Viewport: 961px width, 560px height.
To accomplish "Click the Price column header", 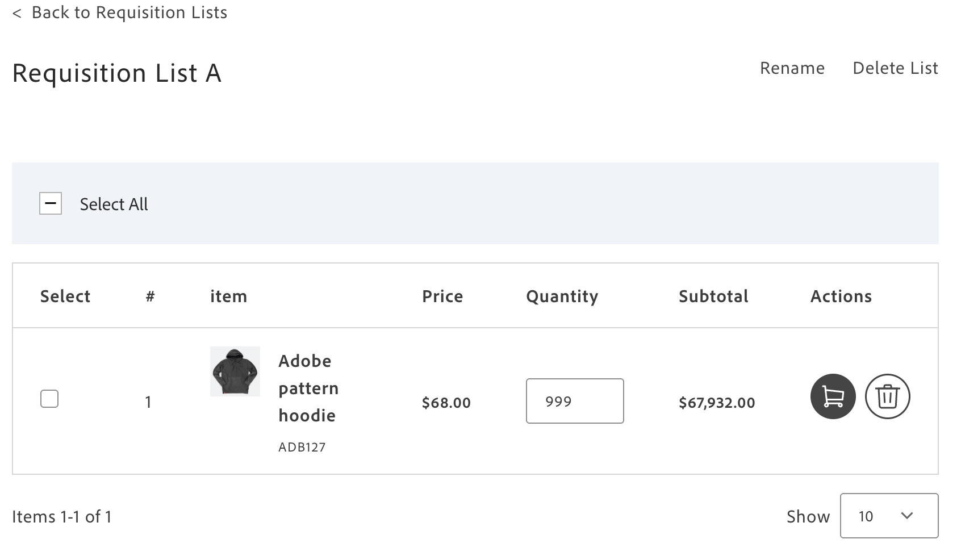I will 442,296.
